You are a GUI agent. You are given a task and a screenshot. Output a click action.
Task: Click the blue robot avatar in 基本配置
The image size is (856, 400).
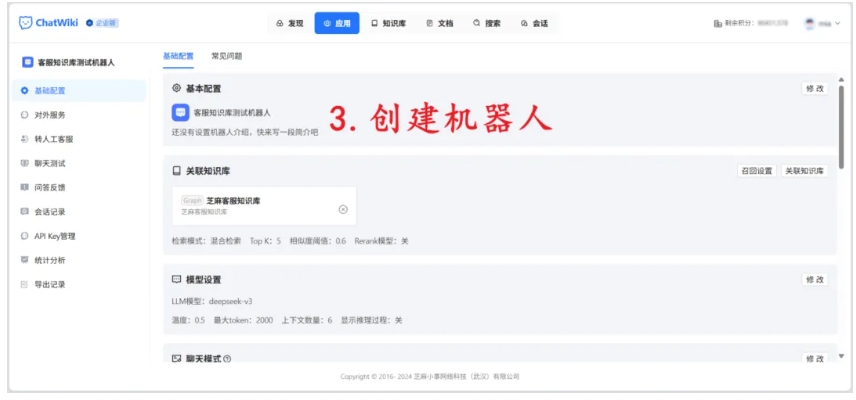[x=180, y=113]
